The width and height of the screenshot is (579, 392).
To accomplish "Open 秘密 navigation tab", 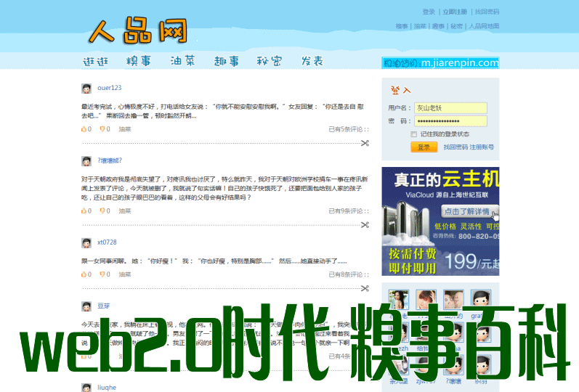I will point(270,61).
